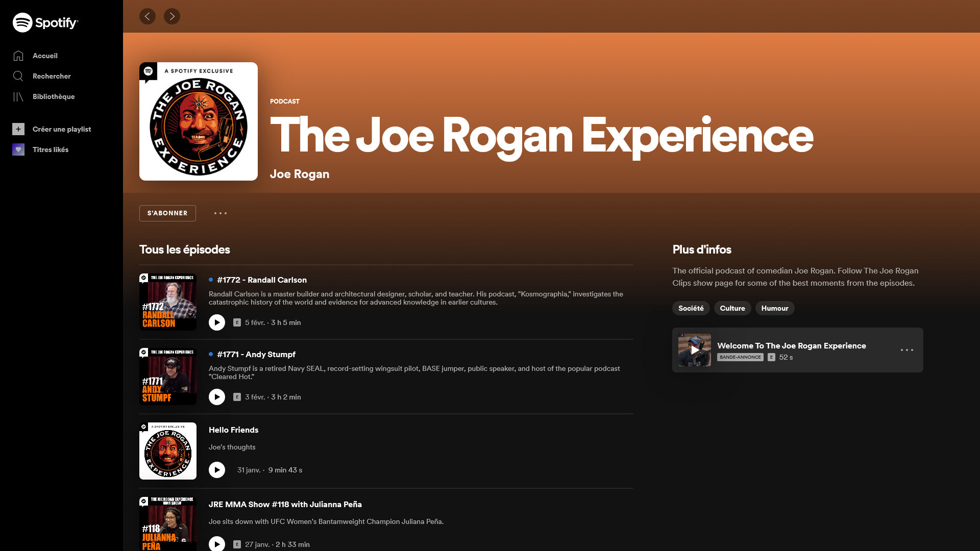Select the Culture category tag
Screen dimensions: 980x551
732,308
